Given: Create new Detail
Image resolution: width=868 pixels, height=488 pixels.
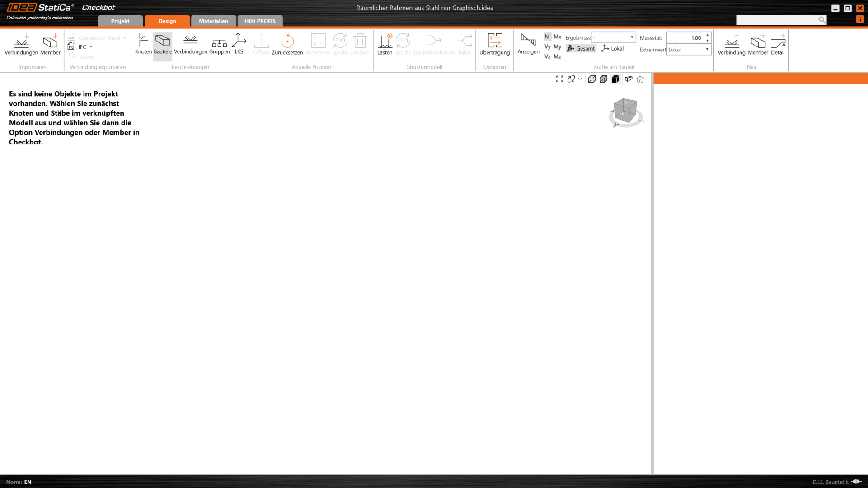Looking at the screenshot, I should pyautogui.click(x=778, y=44).
